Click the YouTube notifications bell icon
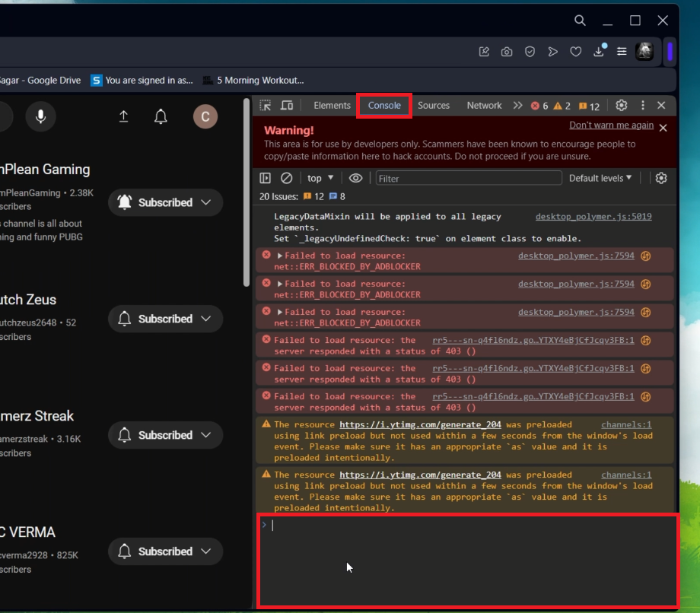The height and width of the screenshot is (613, 700). [x=161, y=116]
